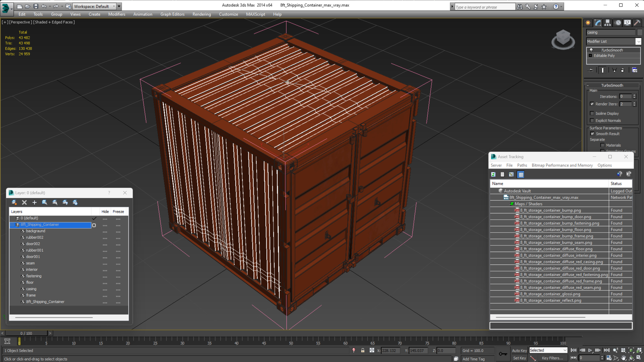
Task: Disable Smooth Result checkbox
Action: [x=592, y=134]
